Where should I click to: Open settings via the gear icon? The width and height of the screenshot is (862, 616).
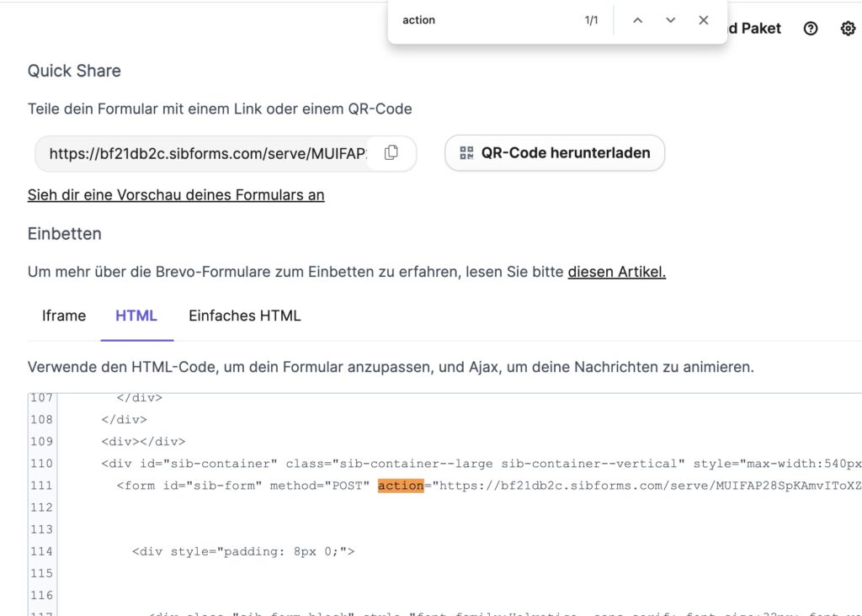click(848, 29)
